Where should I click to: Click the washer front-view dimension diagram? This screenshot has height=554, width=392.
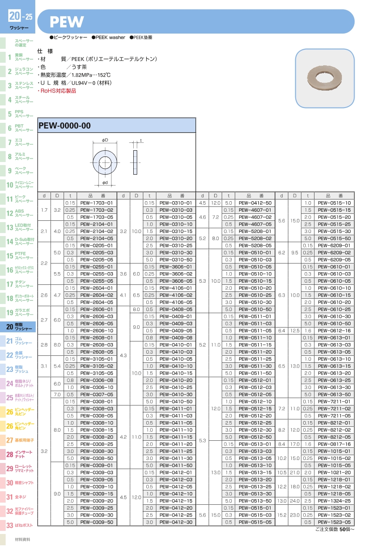[x=105, y=162]
